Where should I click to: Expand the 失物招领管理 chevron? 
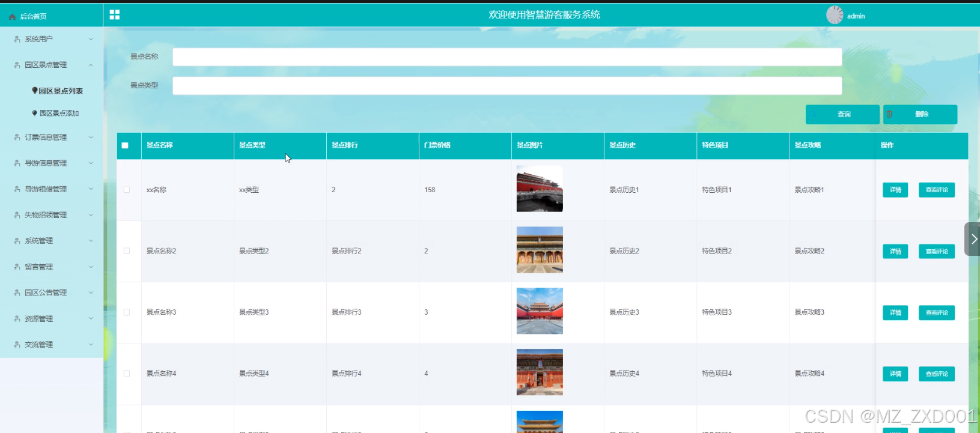(x=91, y=215)
